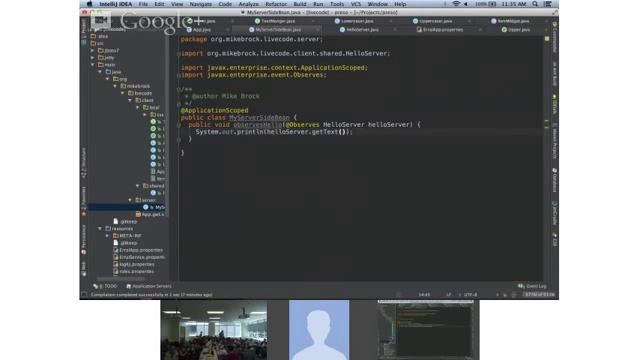Select the screen-share participant thumbnail

(x=426, y=330)
